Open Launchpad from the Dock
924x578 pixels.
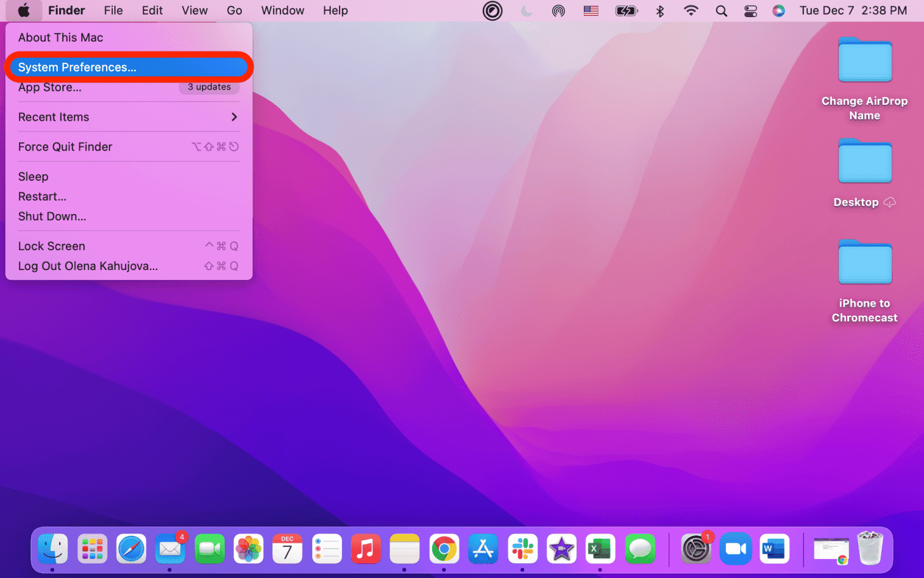(x=93, y=549)
